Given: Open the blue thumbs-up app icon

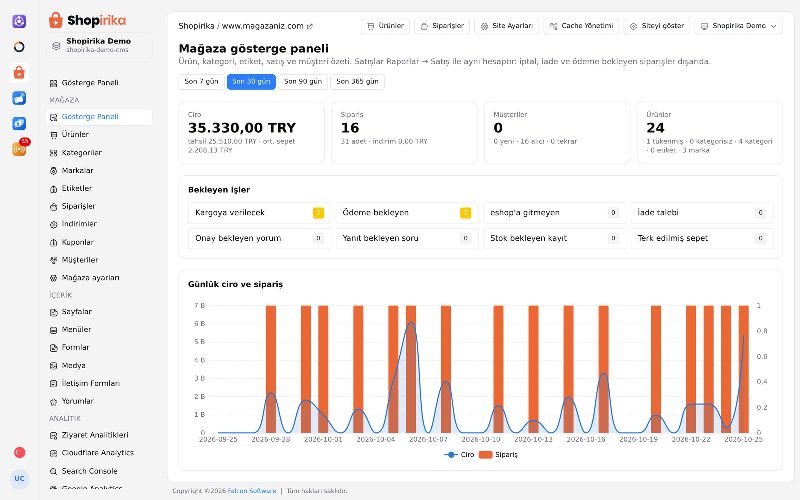Looking at the screenshot, I should (x=19, y=98).
